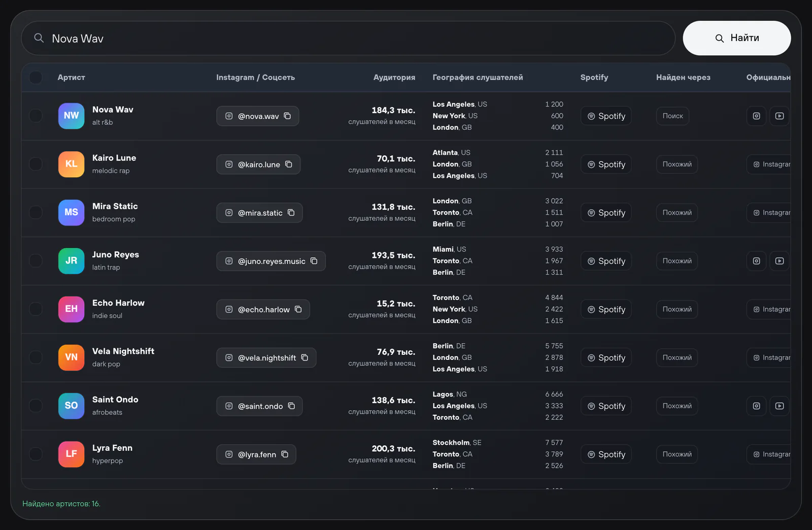Image resolution: width=812 pixels, height=530 pixels.
Task: Select the Mira Static row checkbox
Action: pyautogui.click(x=36, y=212)
